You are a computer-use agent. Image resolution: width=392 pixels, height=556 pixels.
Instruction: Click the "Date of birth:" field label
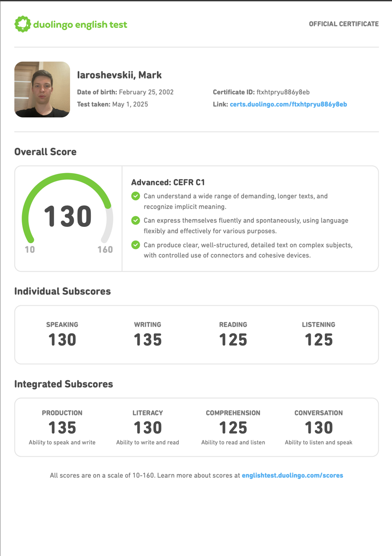click(x=97, y=92)
